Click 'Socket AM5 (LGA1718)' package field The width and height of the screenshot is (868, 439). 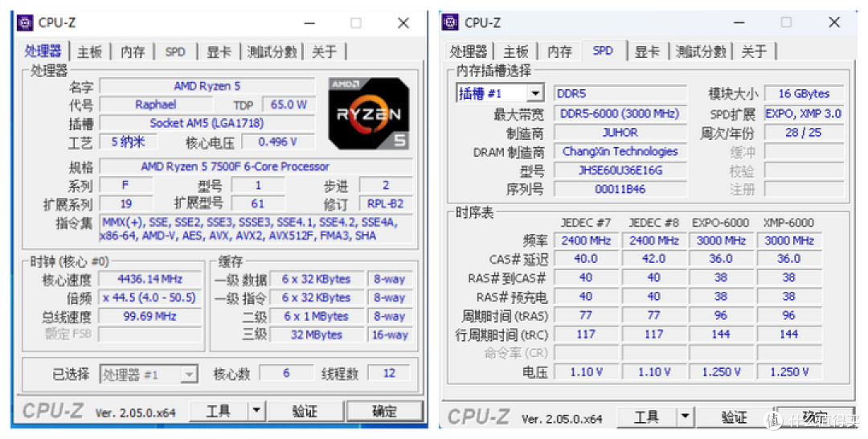tap(207, 123)
